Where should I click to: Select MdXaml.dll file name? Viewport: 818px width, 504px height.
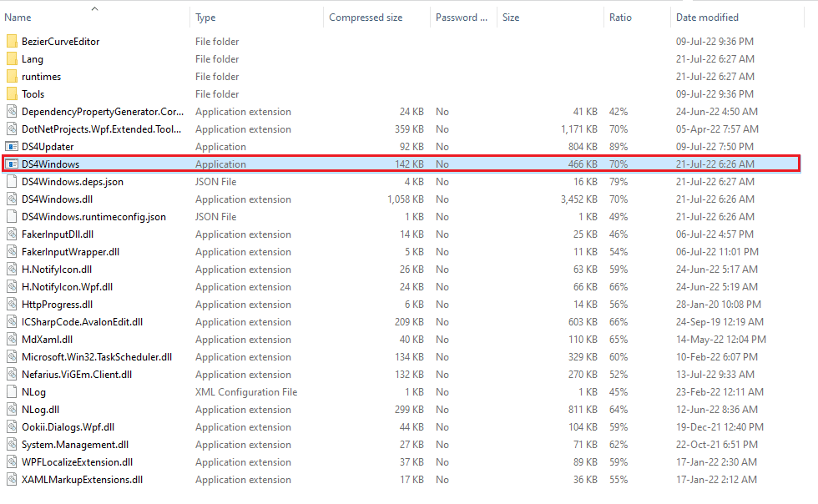[x=47, y=340]
